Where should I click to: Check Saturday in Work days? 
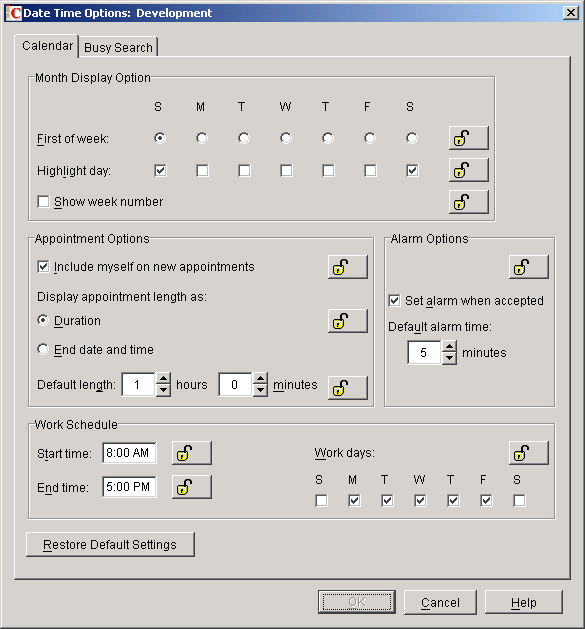pyautogui.click(x=519, y=501)
